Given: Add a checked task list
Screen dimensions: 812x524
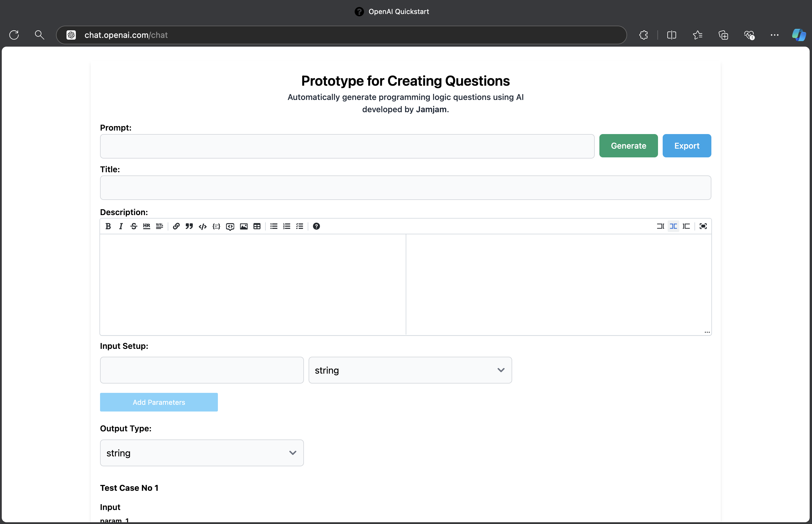Looking at the screenshot, I should [x=300, y=226].
